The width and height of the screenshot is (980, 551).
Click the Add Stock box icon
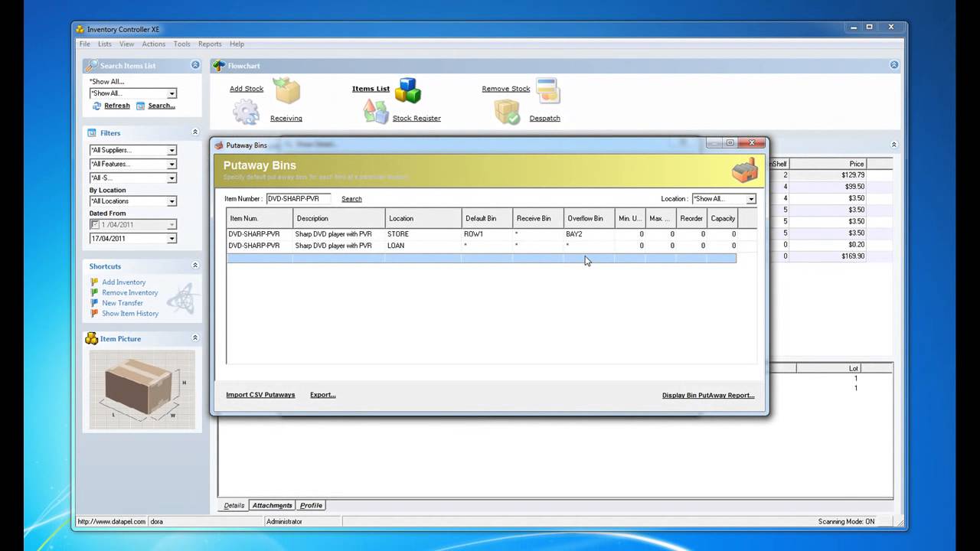(x=287, y=91)
